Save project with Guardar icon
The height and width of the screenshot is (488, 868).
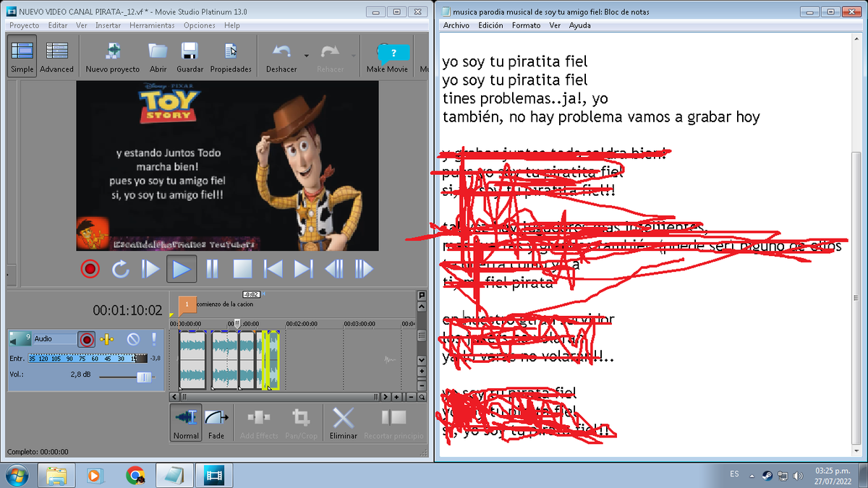190,56
